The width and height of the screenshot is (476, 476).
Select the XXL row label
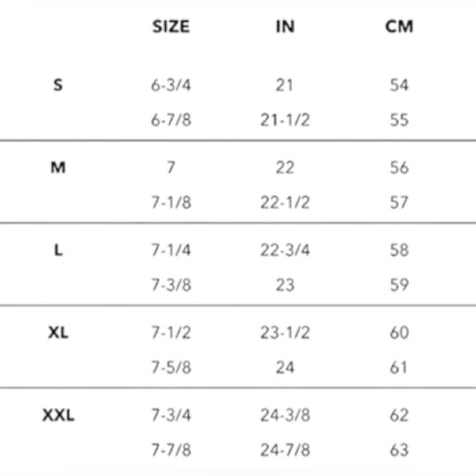pyautogui.click(x=58, y=416)
